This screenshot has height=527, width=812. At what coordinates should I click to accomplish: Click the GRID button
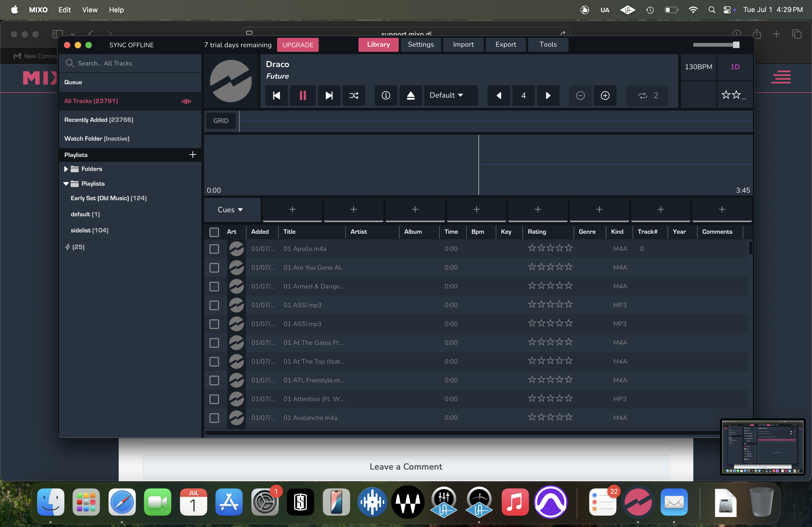click(x=221, y=121)
